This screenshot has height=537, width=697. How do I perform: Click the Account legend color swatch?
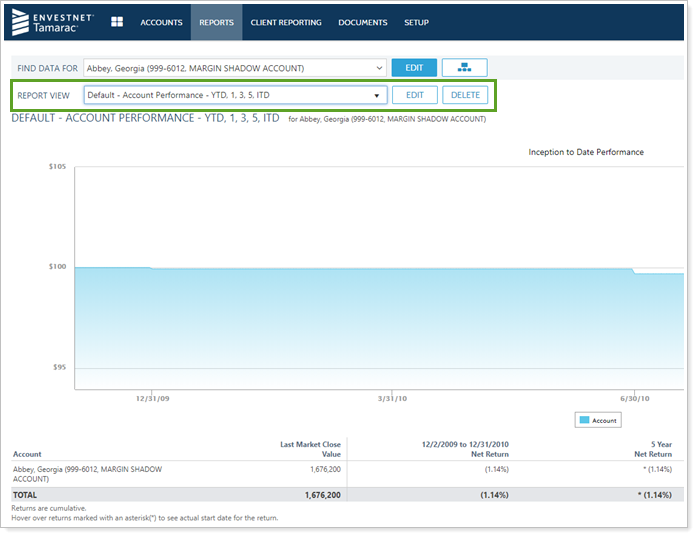click(584, 421)
